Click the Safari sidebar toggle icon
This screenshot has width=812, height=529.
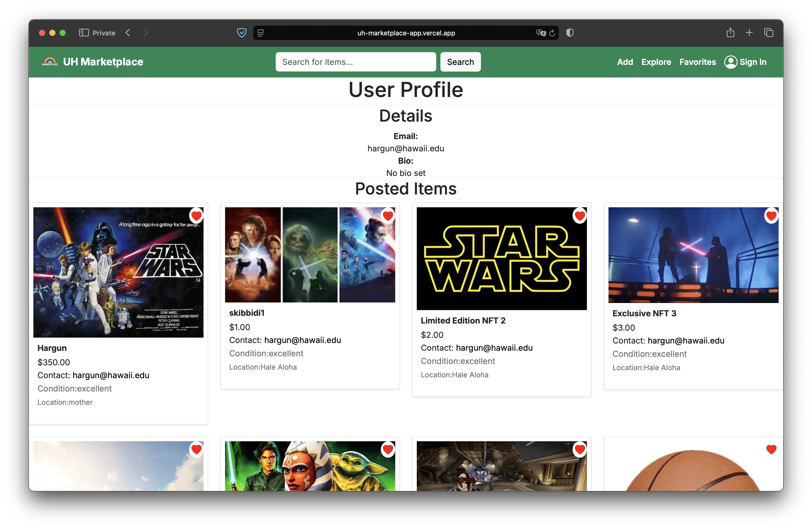click(x=84, y=33)
